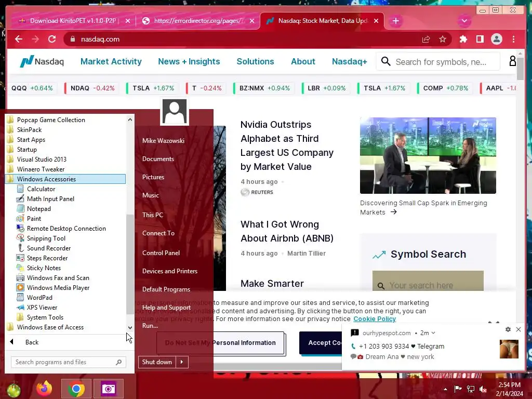Start the Snipping Tool
Viewport: 532px width, 399px height.
[46, 238]
